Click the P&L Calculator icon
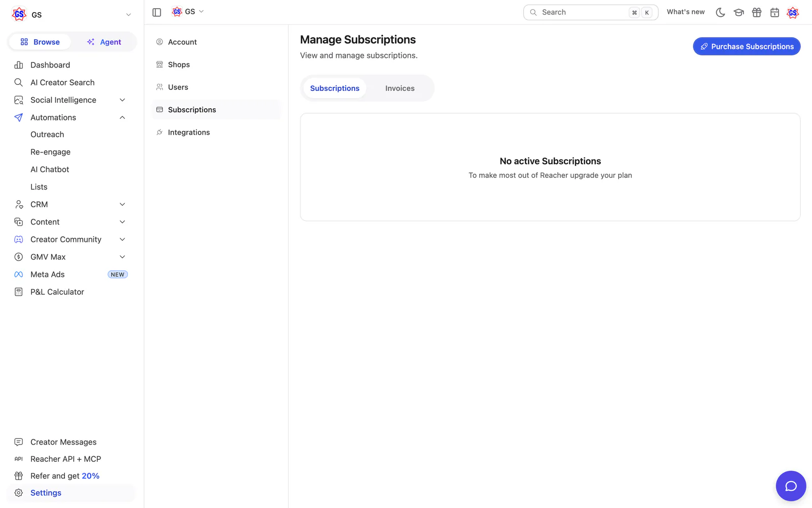 pyautogui.click(x=19, y=292)
